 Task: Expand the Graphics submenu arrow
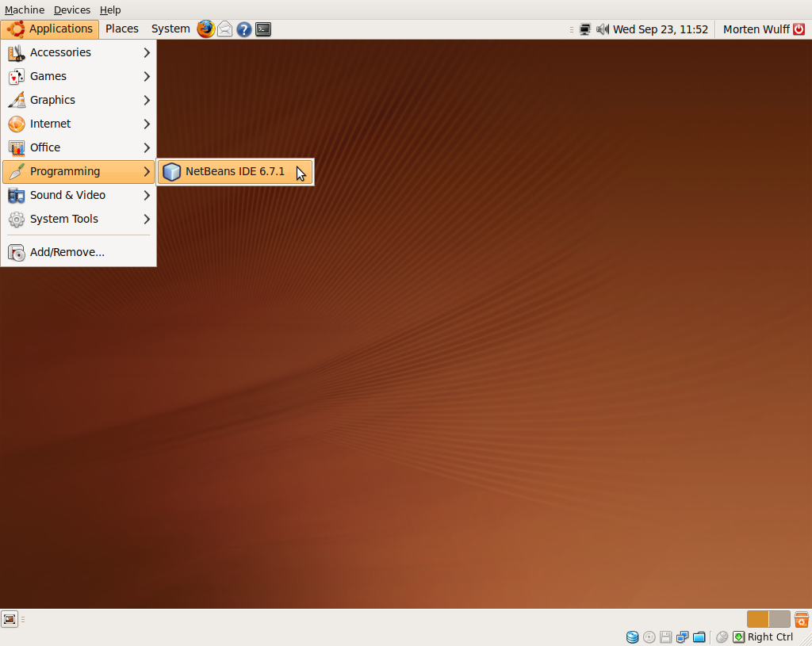147,101
